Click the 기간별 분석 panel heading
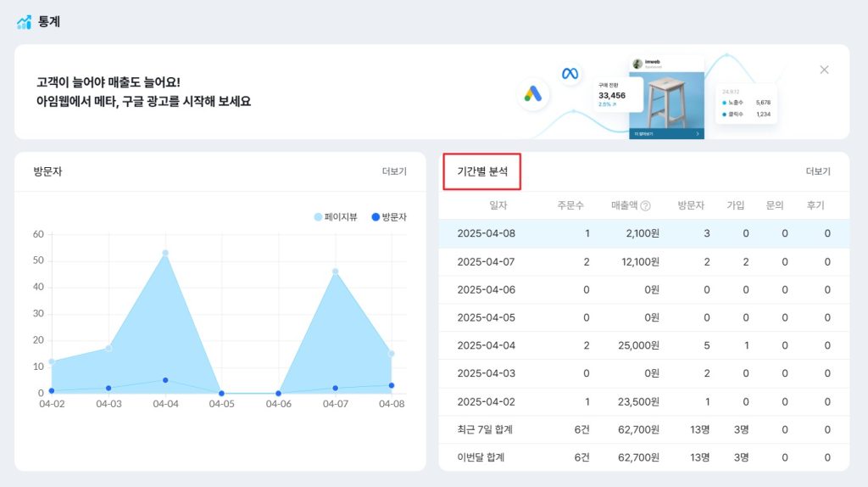The image size is (868, 487). coord(482,171)
